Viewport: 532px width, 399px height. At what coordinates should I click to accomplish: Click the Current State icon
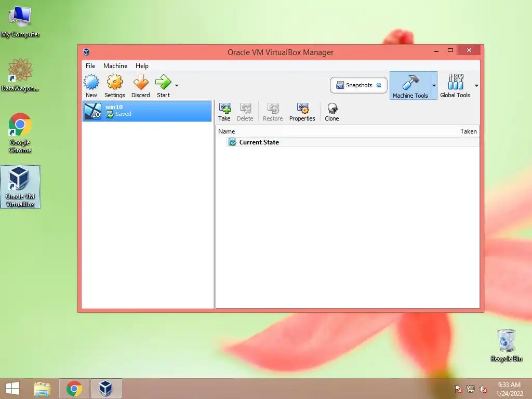coord(232,142)
